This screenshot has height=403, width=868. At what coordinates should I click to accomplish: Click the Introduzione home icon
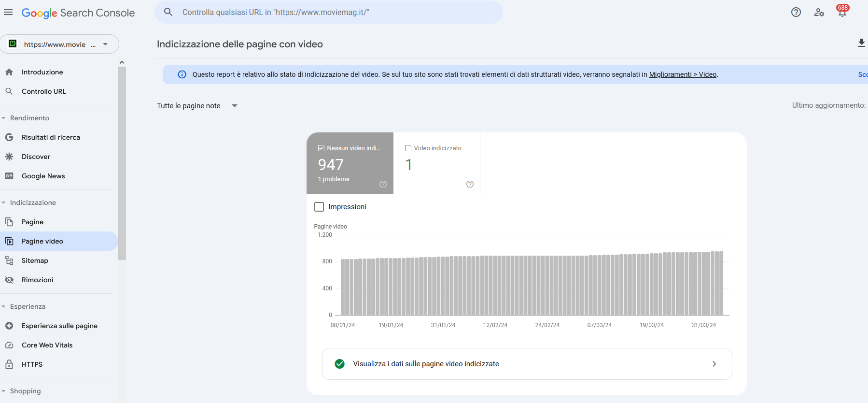(x=9, y=72)
